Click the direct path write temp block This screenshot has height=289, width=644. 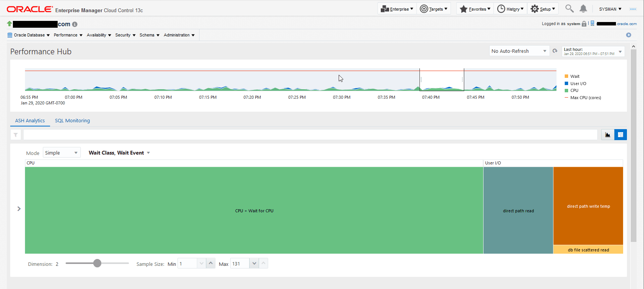click(x=588, y=206)
